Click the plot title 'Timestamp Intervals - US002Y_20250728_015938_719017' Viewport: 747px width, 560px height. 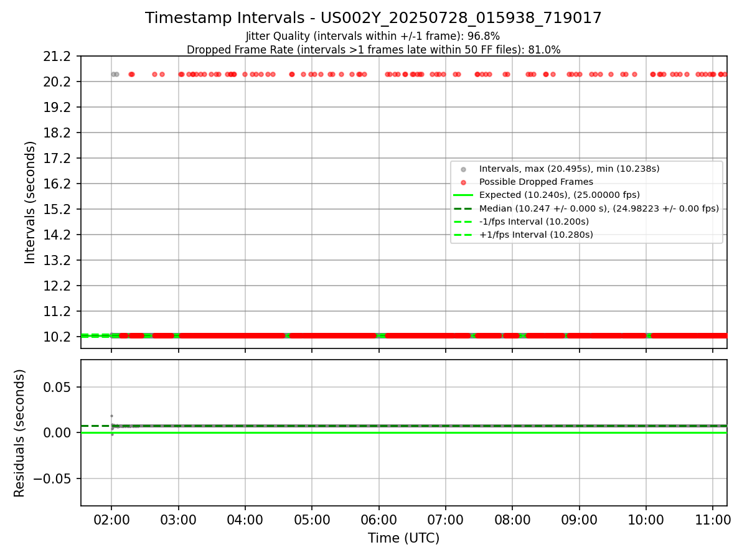(x=374, y=18)
